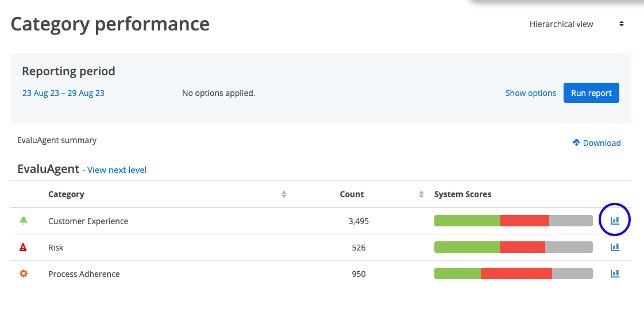Click the count value 950

[x=358, y=273]
